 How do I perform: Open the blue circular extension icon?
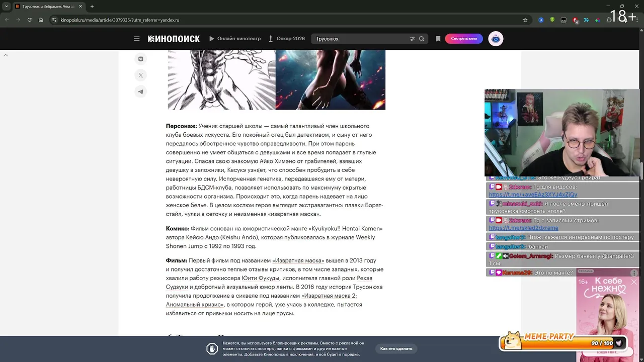click(541, 20)
